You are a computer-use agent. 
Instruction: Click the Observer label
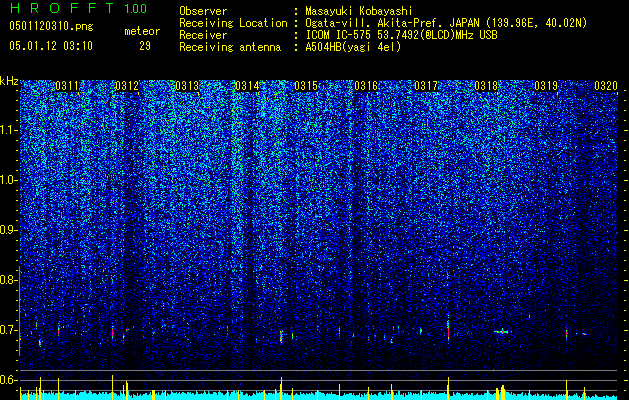(x=203, y=11)
